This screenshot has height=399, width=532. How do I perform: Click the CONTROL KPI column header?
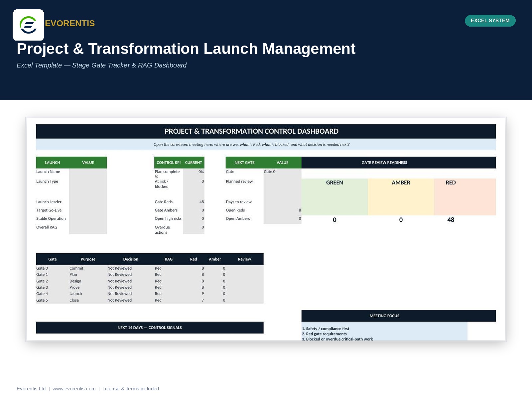point(169,163)
